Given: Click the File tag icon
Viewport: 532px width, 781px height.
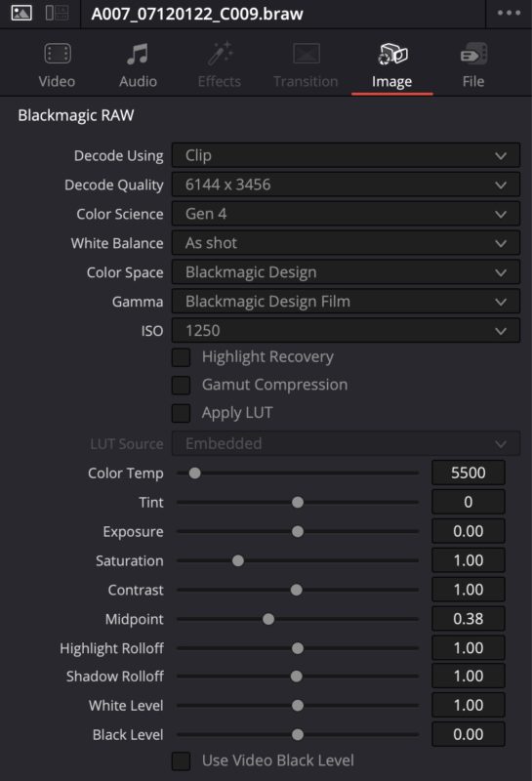Looking at the screenshot, I should pyautogui.click(x=473, y=54).
